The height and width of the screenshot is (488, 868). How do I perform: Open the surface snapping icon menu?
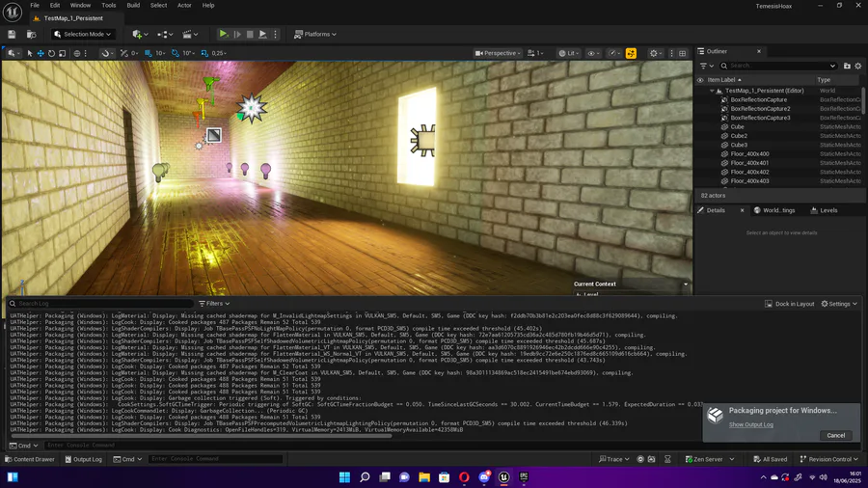[x=107, y=53]
